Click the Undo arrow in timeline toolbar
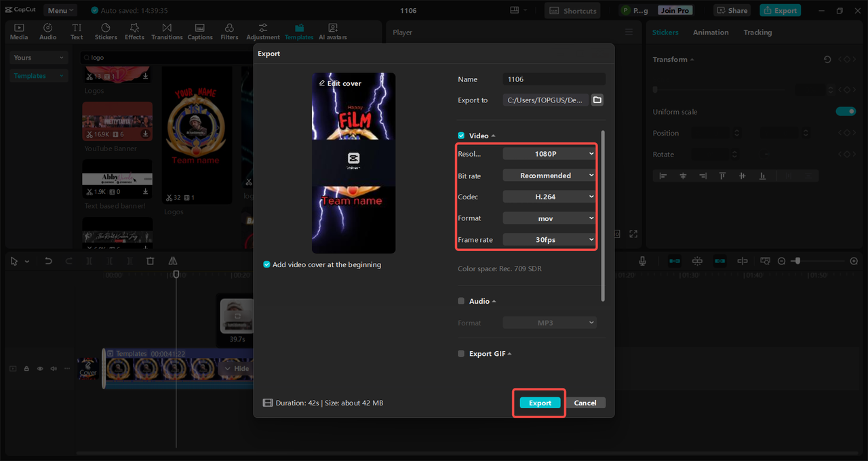868x461 pixels. point(48,261)
